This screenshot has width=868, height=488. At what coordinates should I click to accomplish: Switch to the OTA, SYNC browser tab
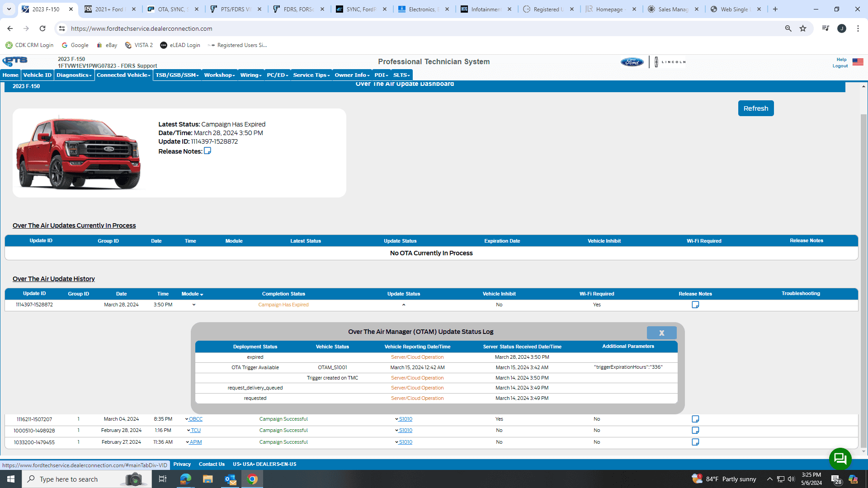pyautogui.click(x=173, y=9)
